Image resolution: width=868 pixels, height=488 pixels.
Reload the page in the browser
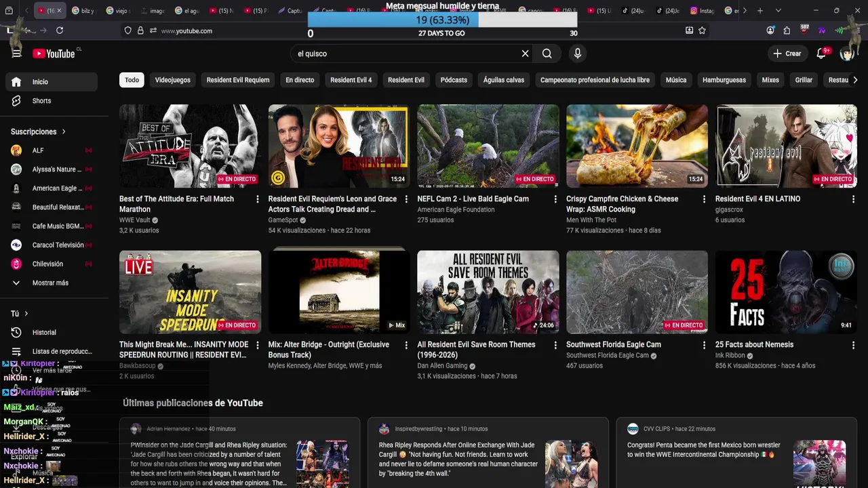coord(60,30)
